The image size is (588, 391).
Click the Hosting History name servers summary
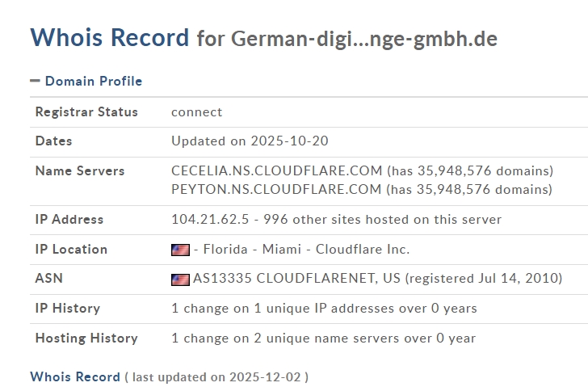[323, 338]
